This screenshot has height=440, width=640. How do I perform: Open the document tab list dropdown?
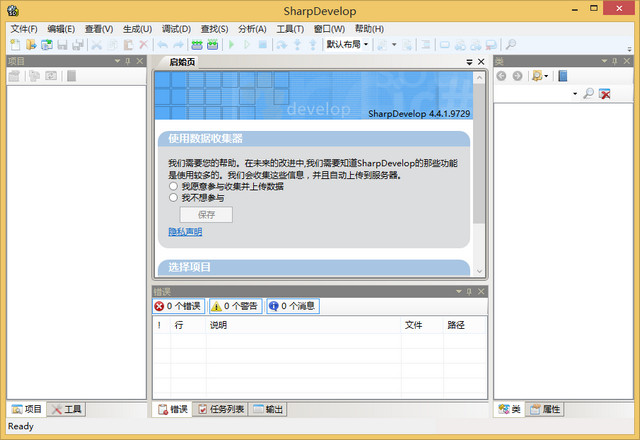[x=469, y=62]
